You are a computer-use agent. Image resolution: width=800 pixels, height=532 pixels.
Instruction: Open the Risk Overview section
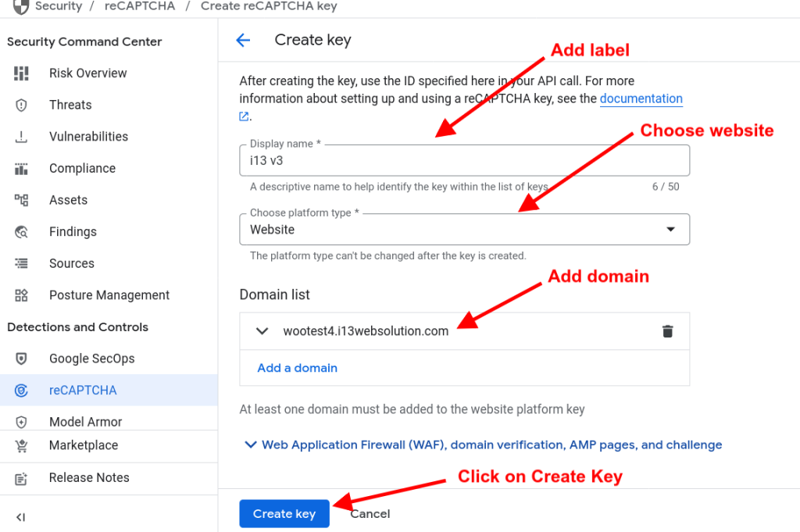pyautogui.click(x=87, y=73)
